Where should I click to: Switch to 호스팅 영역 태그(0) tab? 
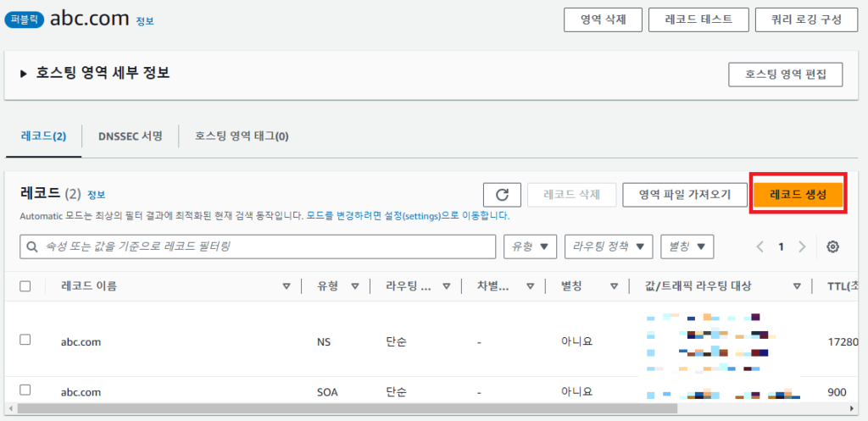(x=242, y=136)
